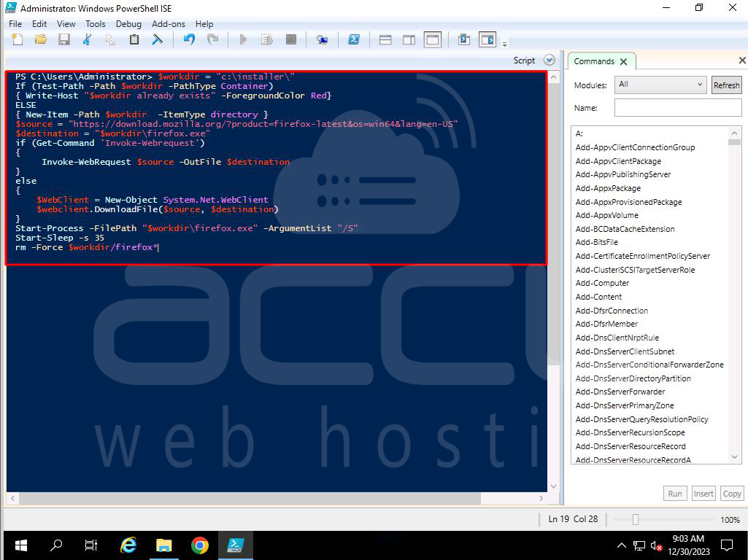
Task: Toggle the Command Add-on pane icon
Action: [487, 39]
